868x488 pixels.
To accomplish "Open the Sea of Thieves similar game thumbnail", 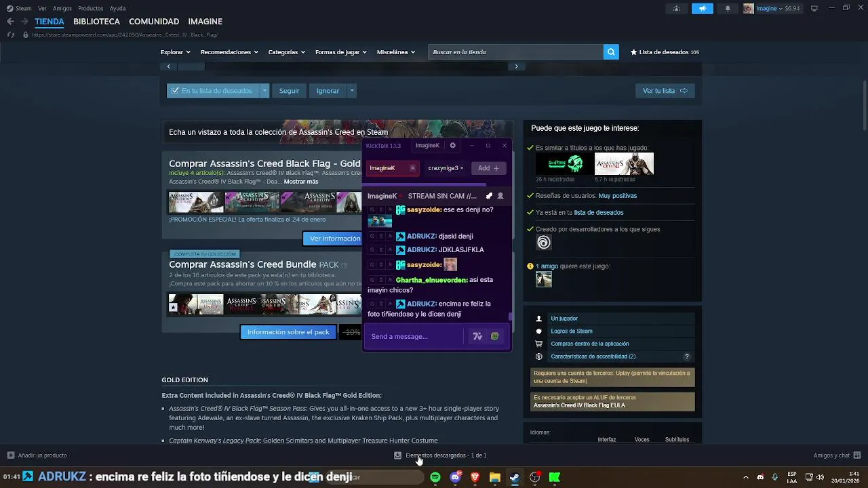I will pyautogui.click(x=564, y=164).
